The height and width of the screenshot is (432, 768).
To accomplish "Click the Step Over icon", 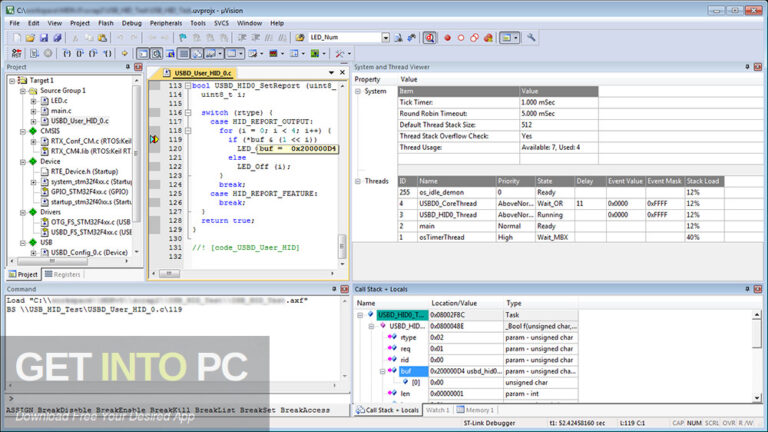I will (x=80, y=53).
